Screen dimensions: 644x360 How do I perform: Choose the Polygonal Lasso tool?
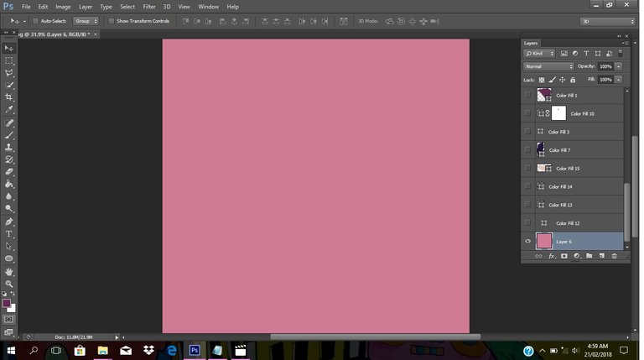(8, 73)
